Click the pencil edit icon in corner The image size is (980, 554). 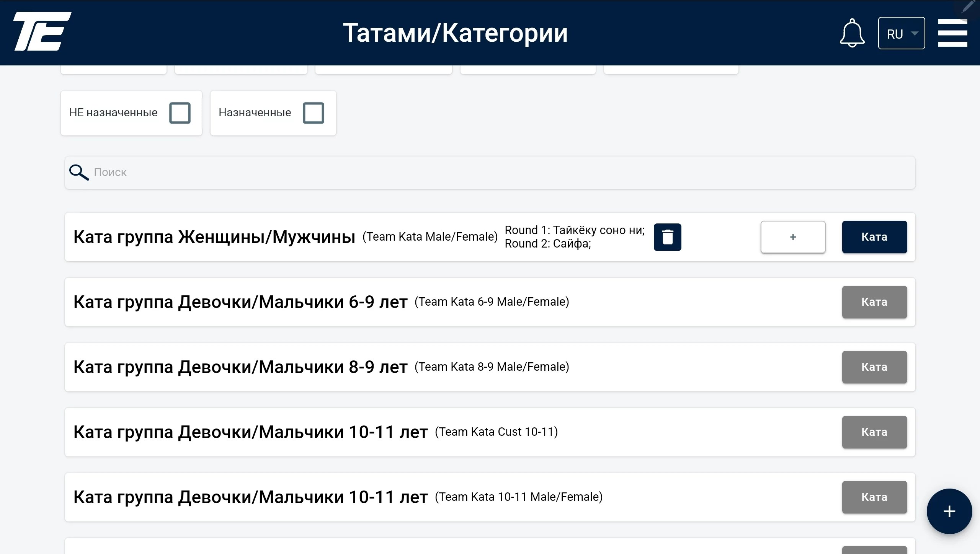click(969, 7)
